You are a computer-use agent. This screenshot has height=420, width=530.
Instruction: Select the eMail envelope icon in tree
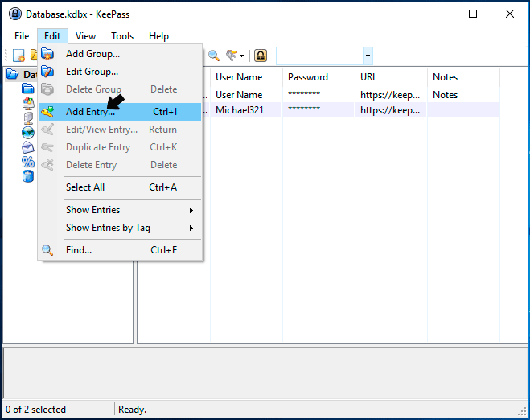coord(28,147)
